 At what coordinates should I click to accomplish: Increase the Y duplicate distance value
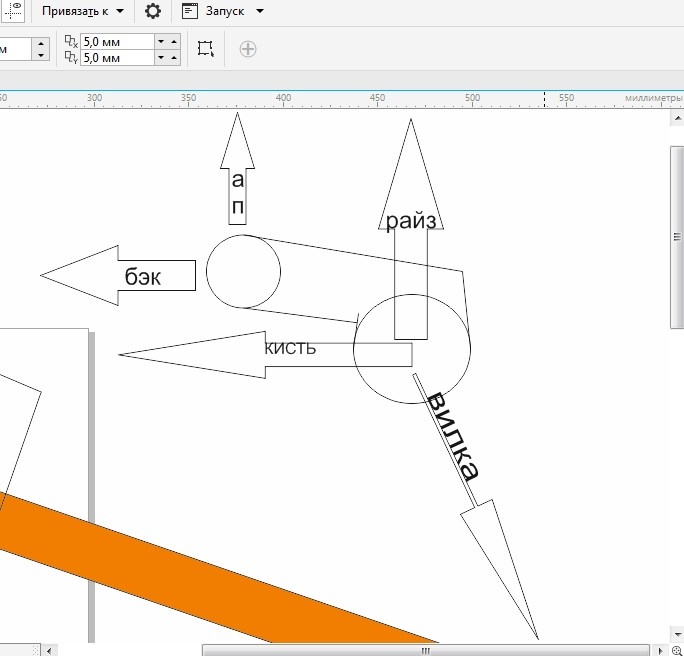[174, 58]
